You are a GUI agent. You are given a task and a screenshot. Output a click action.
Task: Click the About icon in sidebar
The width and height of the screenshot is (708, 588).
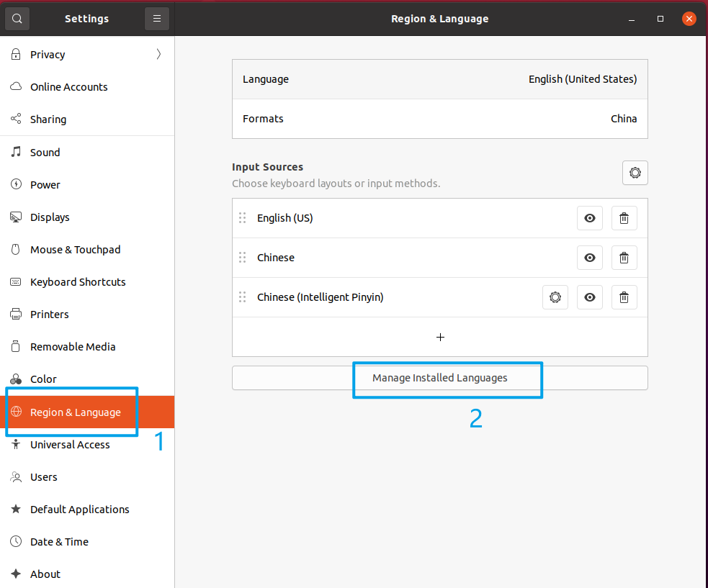pyautogui.click(x=16, y=574)
